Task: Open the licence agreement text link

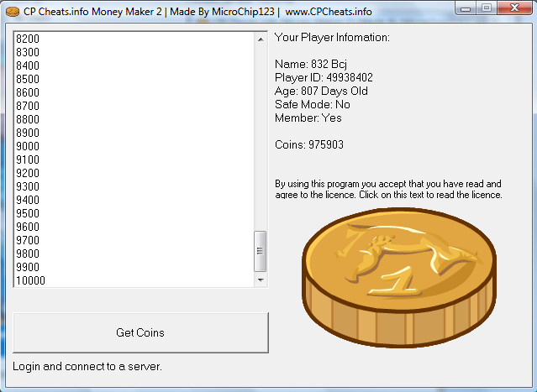Action: tap(388, 189)
